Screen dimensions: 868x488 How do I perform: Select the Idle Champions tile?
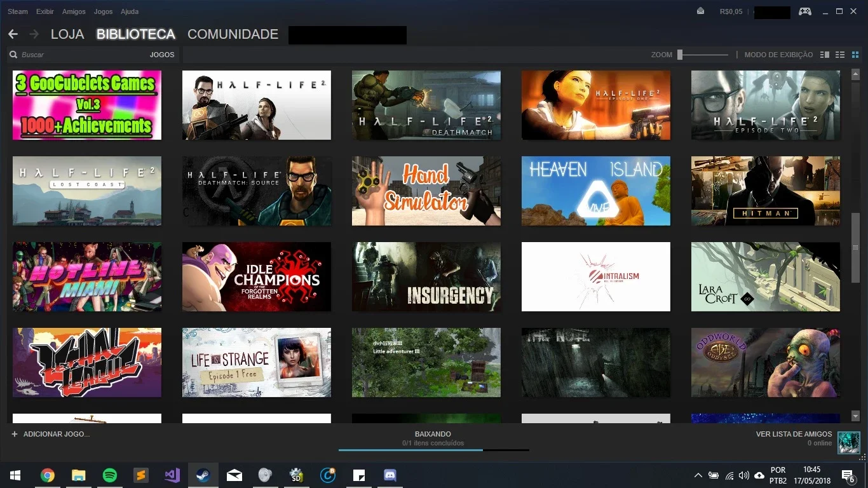point(257,276)
